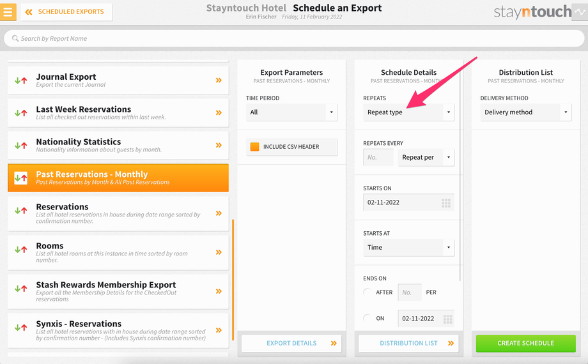Click the Repeats Every number field
This screenshot has height=364, width=588.
click(378, 157)
